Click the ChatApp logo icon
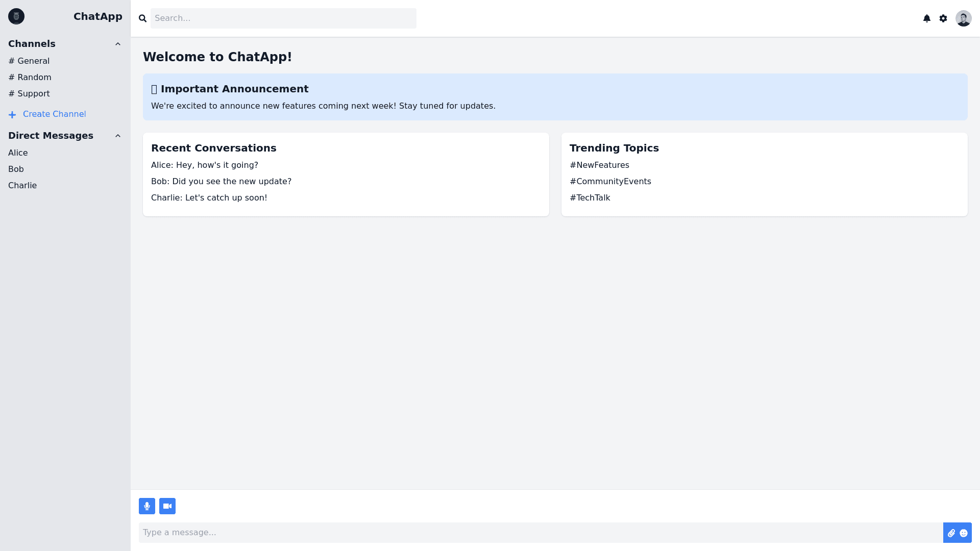This screenshot has width=980, height=551. click(x=16, y=16)
